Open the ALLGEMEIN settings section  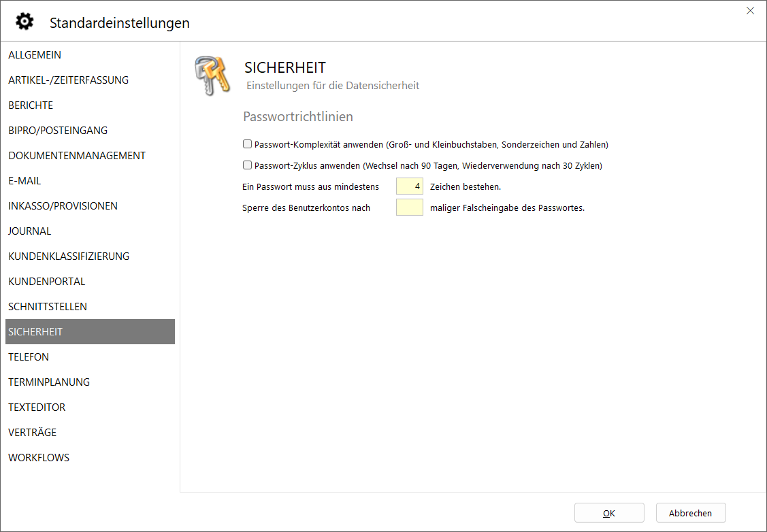(x=35, y=55)
